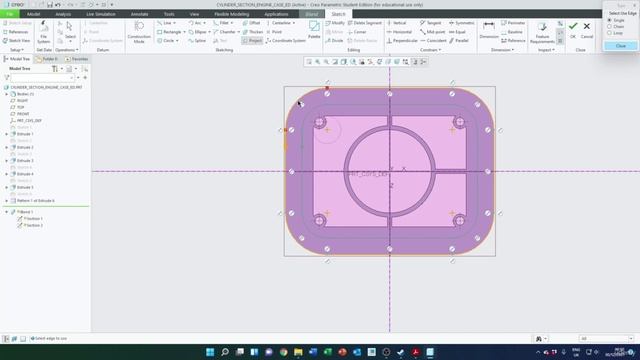640x360 pixels.
Task: Switch to the Annotate ribbon tab
Action: 140,14
